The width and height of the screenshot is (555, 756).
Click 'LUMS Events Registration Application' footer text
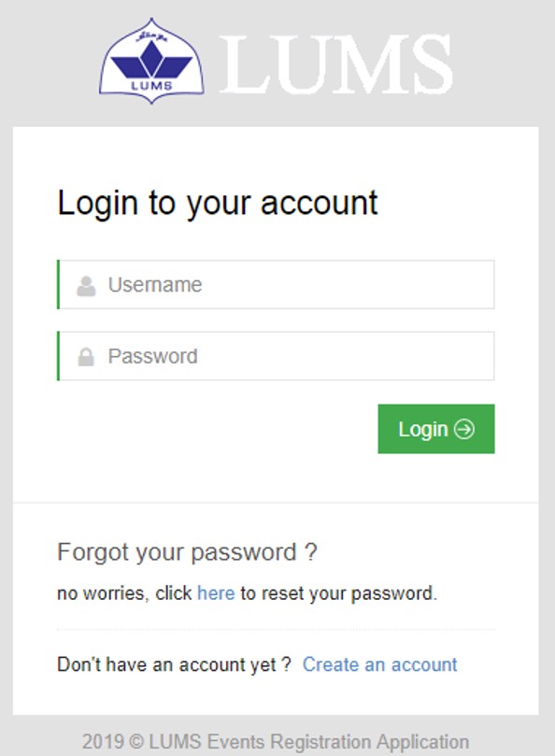pyautogui.click(x=309, y=742)
